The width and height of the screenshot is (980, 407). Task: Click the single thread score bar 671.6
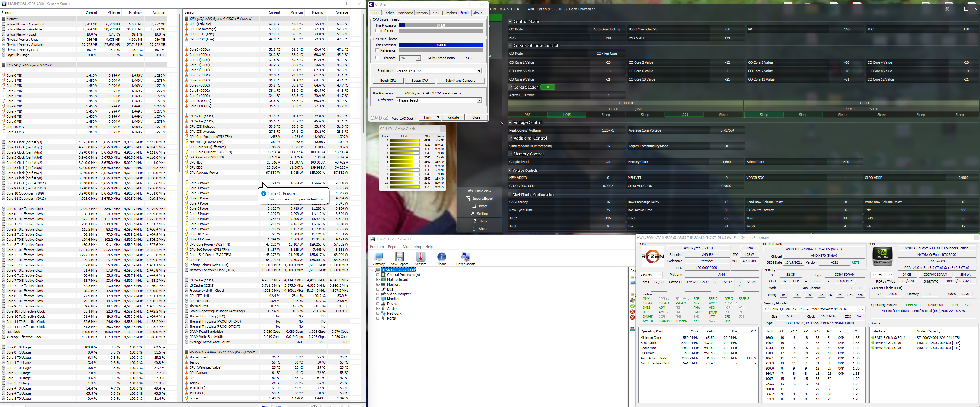(x=441, y=25)
